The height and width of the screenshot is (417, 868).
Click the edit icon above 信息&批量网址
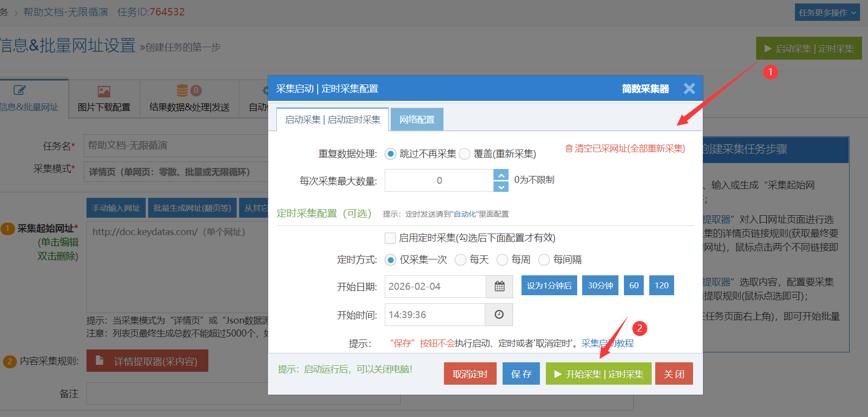point(19,90)
